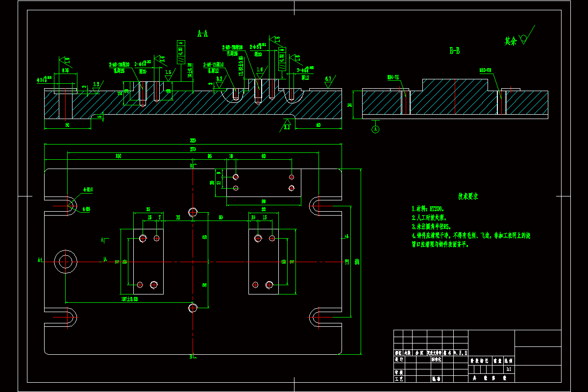This screenshot has width=588, height=392.
Task: Click the 53 vertical dimension text
Action: click(204, 237)
